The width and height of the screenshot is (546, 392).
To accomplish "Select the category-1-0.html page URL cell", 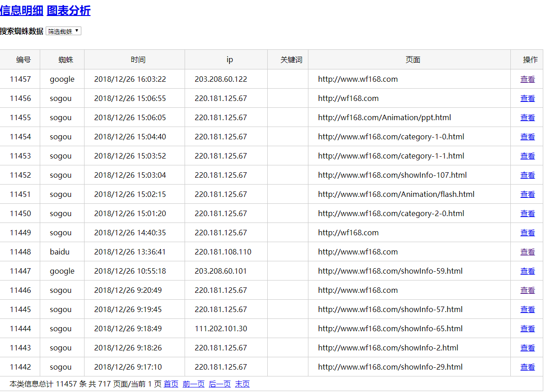I will click(x=391, y=137).
